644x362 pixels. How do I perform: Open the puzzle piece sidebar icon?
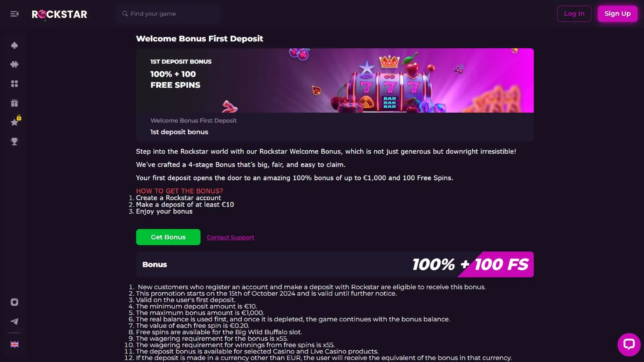pos(14,64)
